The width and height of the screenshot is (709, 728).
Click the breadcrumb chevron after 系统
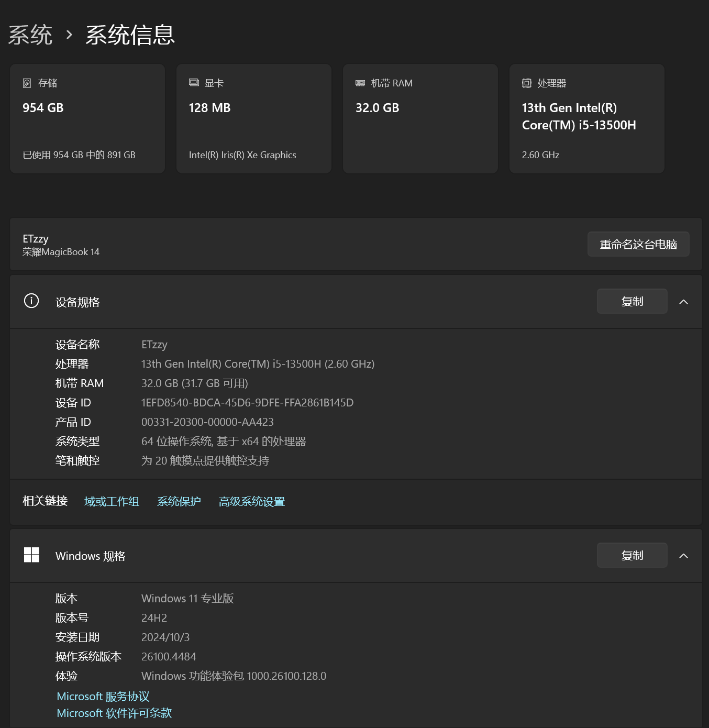(69, 35)
